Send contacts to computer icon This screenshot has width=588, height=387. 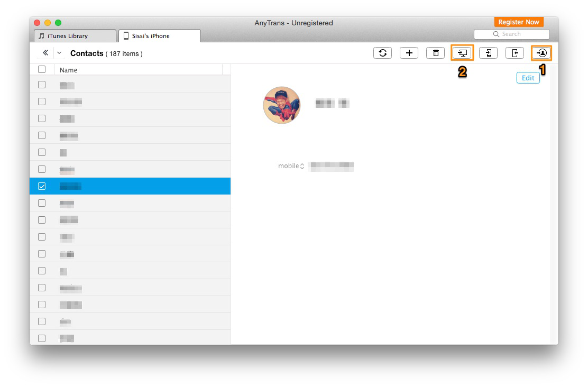(462, 53)
